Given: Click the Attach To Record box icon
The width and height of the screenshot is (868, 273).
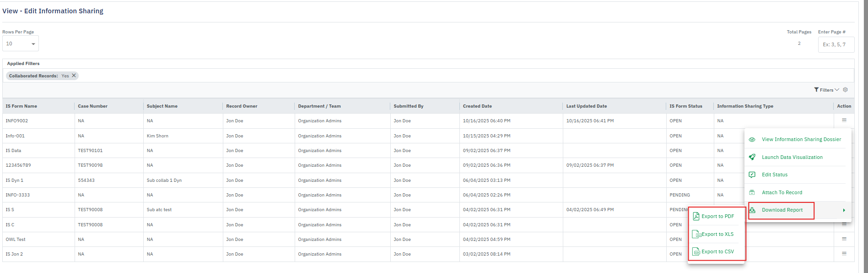Looking at the screenshot, I should (x=752, y=192).
